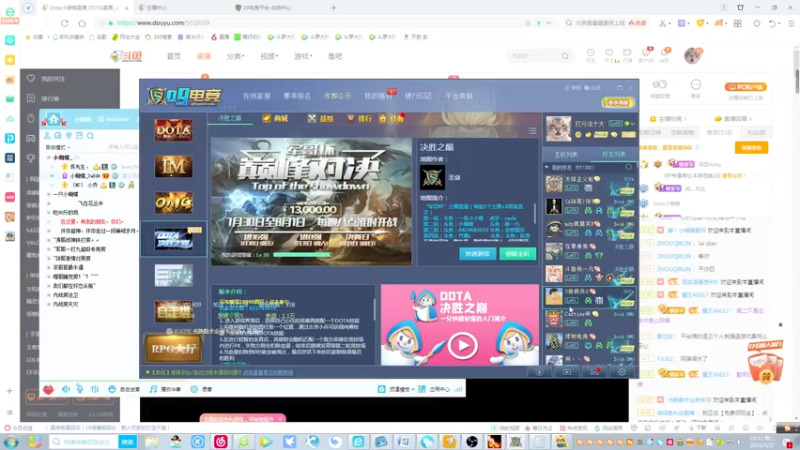Search friends with the magnifier icon
The height and width of the screenshot is (450, 800).
click(x=629, y=167)
